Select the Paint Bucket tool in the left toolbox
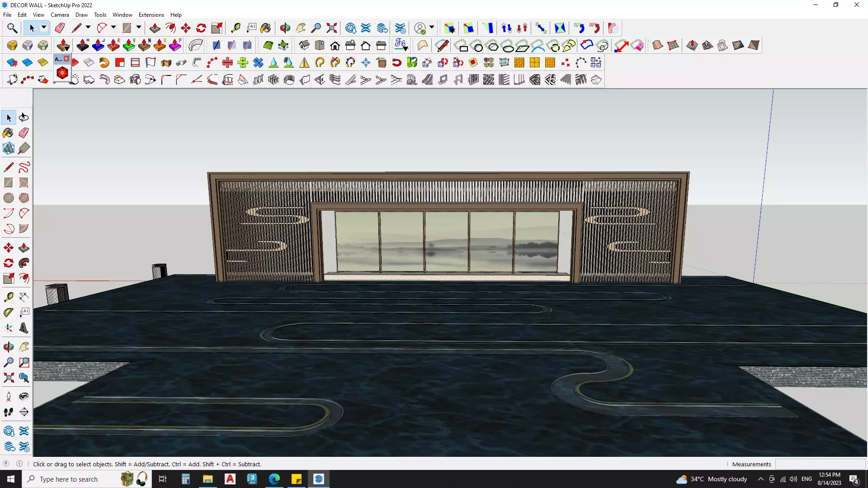The image size is (868, 488). pyautogui.click(x=9, y=133)
